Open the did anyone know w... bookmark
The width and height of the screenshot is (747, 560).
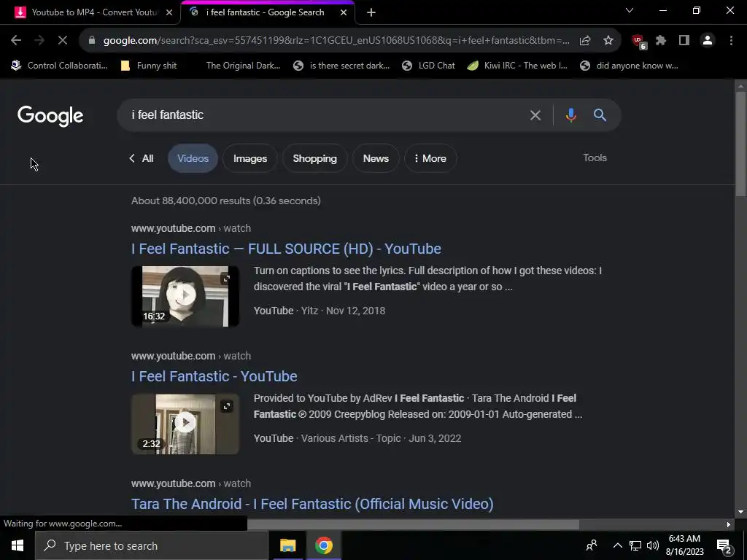629,66
